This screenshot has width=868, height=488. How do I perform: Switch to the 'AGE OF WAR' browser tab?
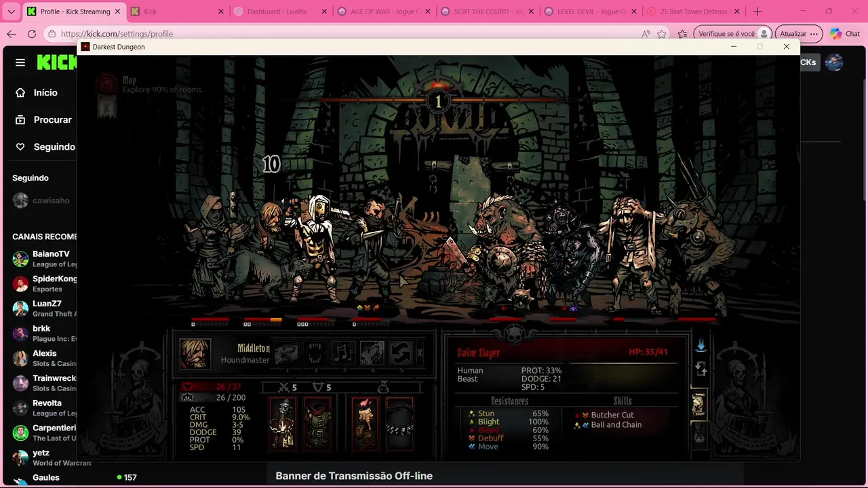[382, 12]
